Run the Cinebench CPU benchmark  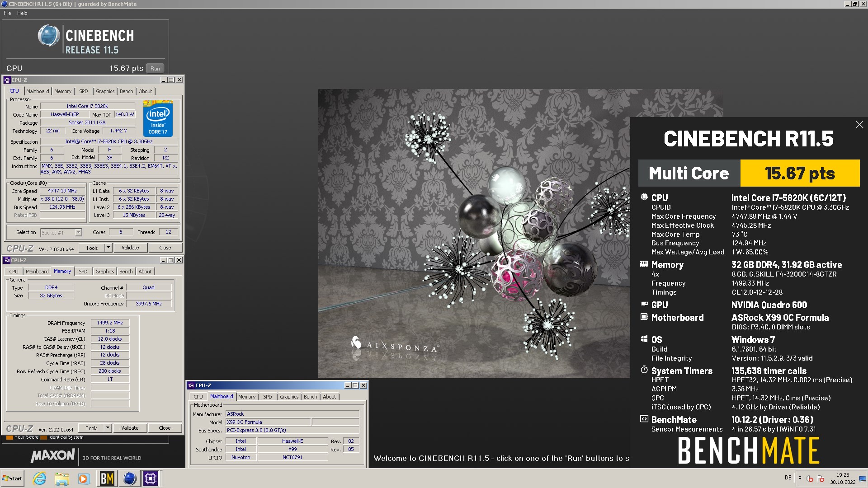tap(155, 68)
